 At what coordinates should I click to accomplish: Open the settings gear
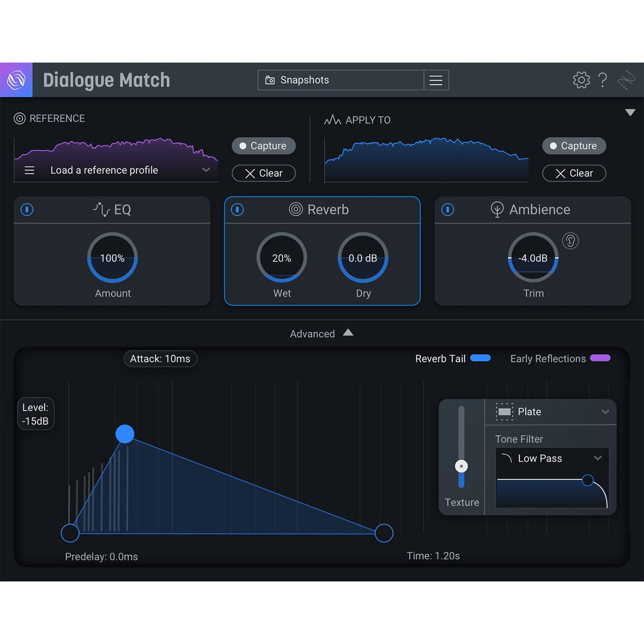581,80
